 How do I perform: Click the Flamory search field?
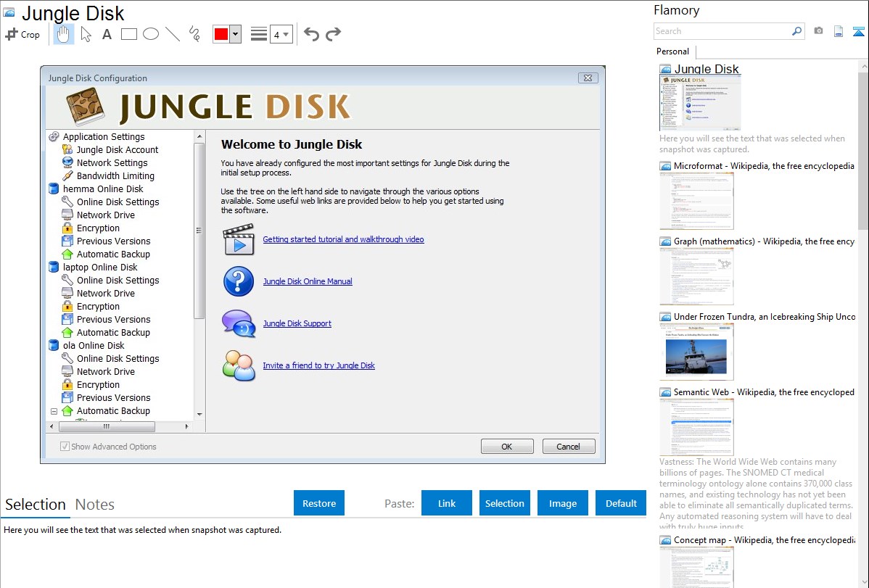click(x=722, y=31)
